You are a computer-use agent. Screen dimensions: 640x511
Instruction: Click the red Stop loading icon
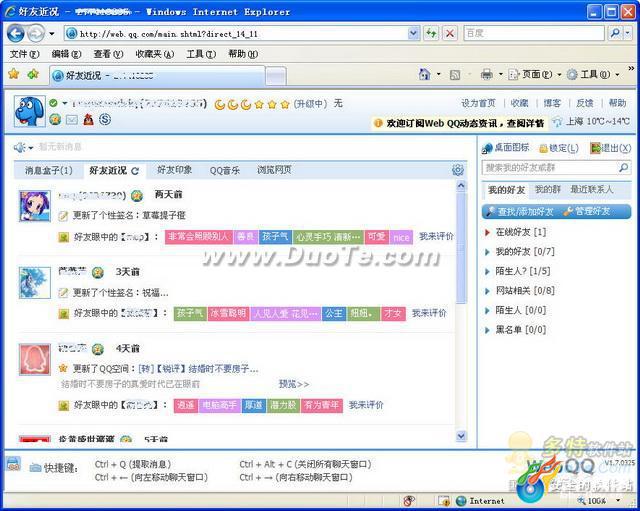coord(450,33)
